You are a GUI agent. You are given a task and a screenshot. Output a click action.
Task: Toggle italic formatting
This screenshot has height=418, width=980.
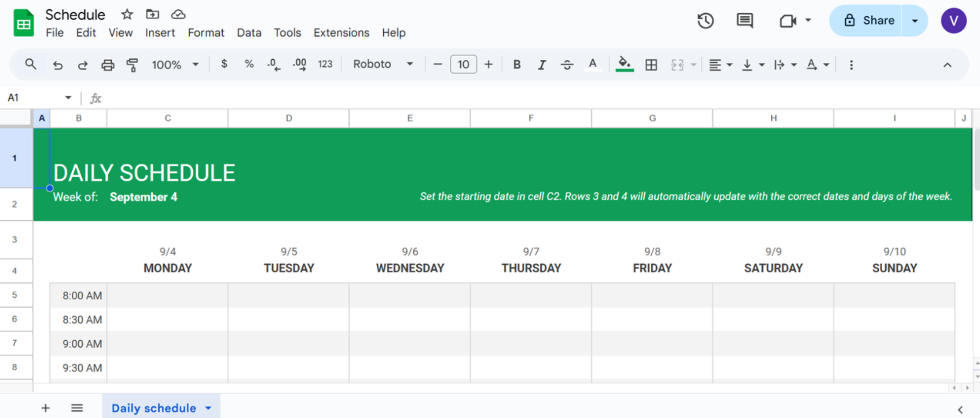pos(542,64)
